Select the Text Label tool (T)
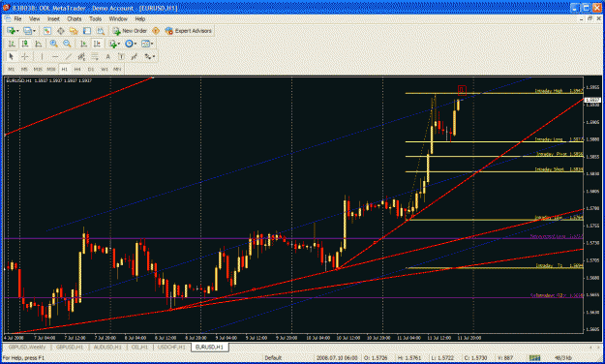Screen dimensions: 605x364 [x=121, y=56]
